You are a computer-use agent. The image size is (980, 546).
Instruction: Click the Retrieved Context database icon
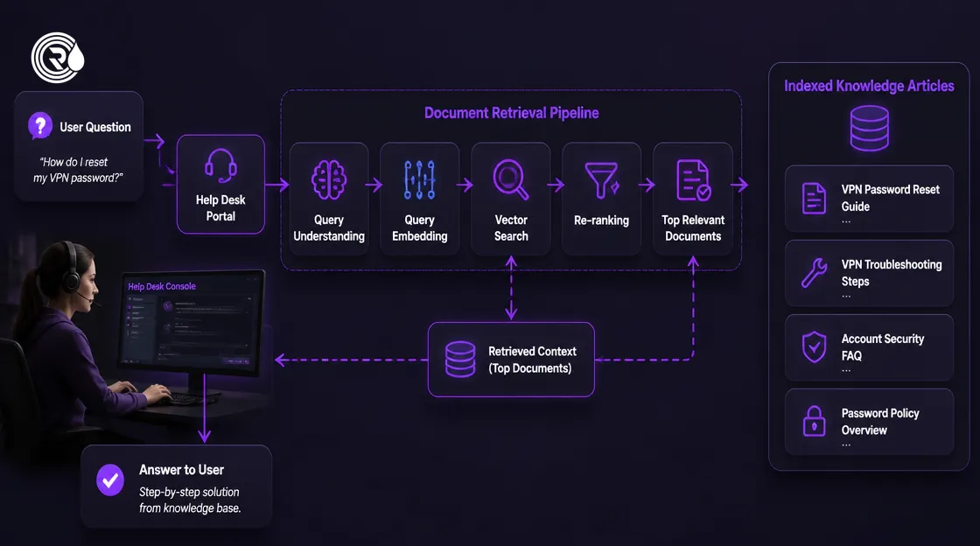coord(460,360)
